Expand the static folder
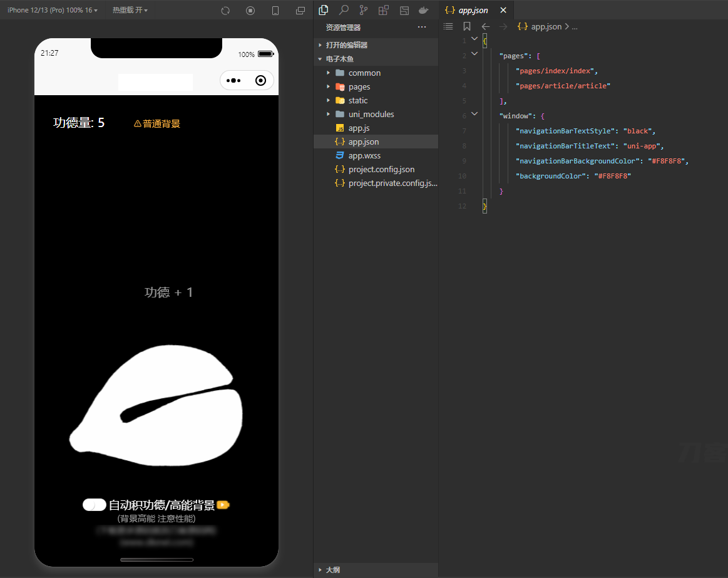 (376, 100)
